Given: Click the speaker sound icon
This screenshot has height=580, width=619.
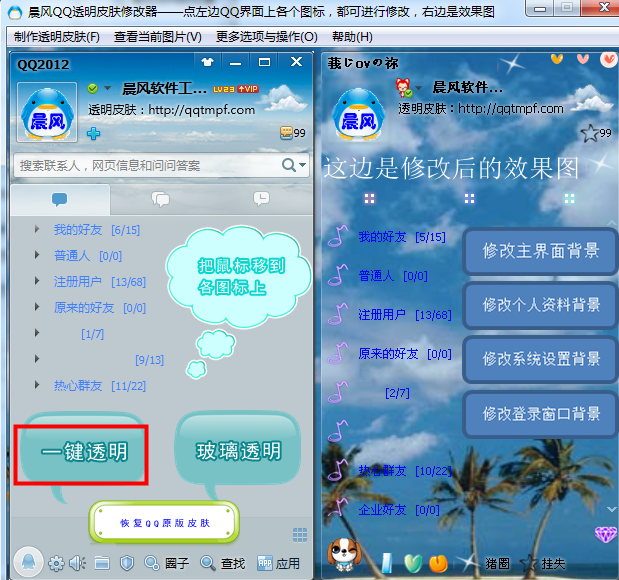Looking at the screenshot, I should [x=78, y=563].
